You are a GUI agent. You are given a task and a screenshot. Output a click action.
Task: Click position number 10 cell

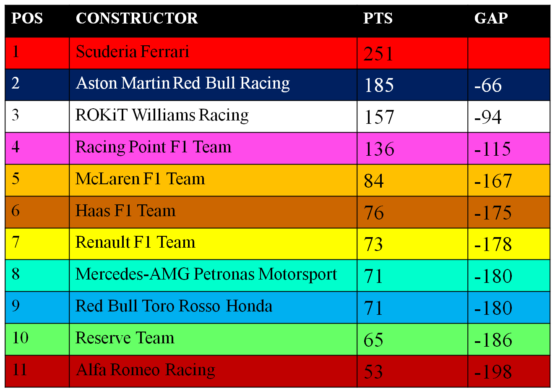click(37, 340)
